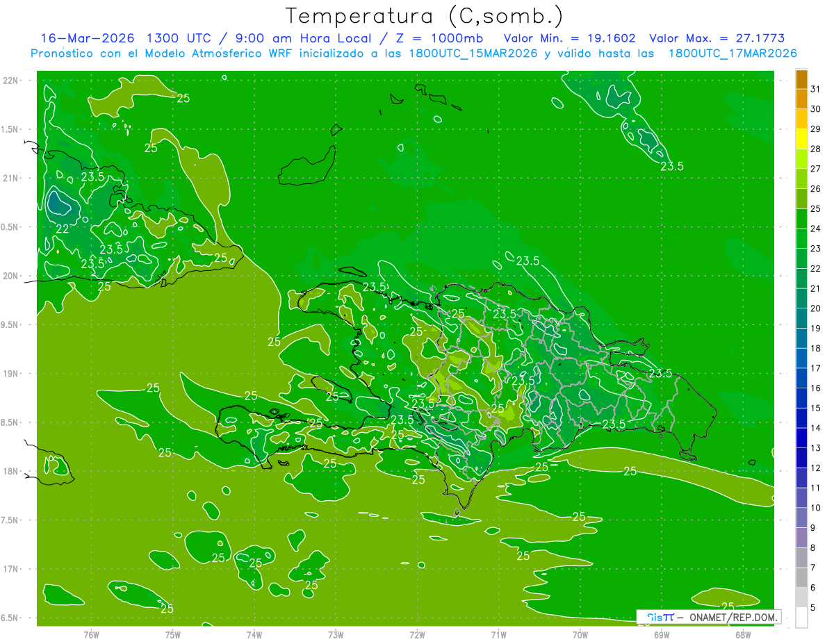Click the colorbar label '27'
Image resolution: width=834 pixels, height=644 pixels.
(816, 169)
